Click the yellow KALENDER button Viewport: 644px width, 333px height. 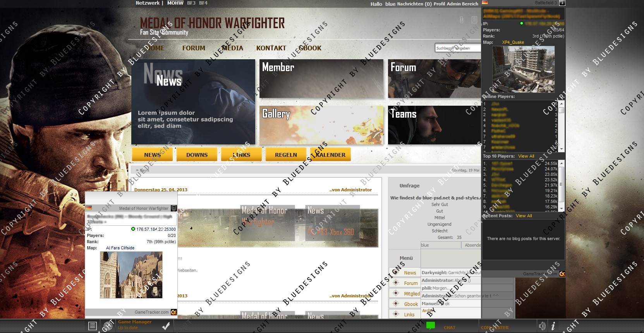pyautogui.click(x=330, y=154)
